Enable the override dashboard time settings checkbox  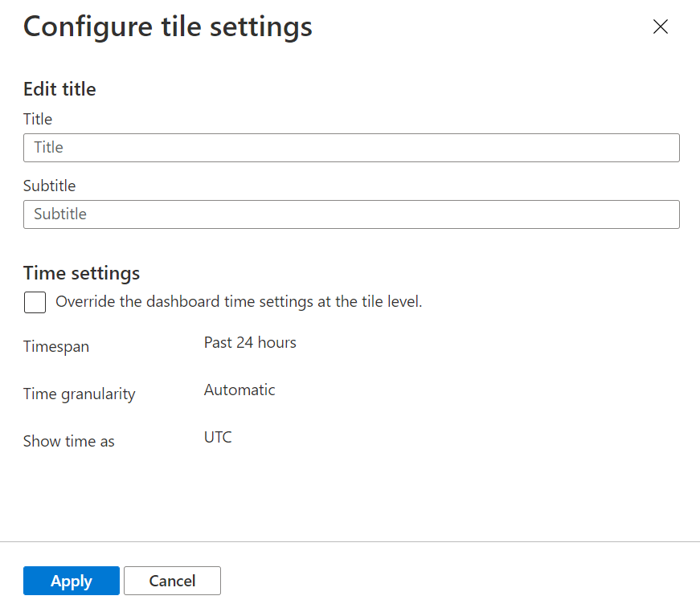click(35, 303)
